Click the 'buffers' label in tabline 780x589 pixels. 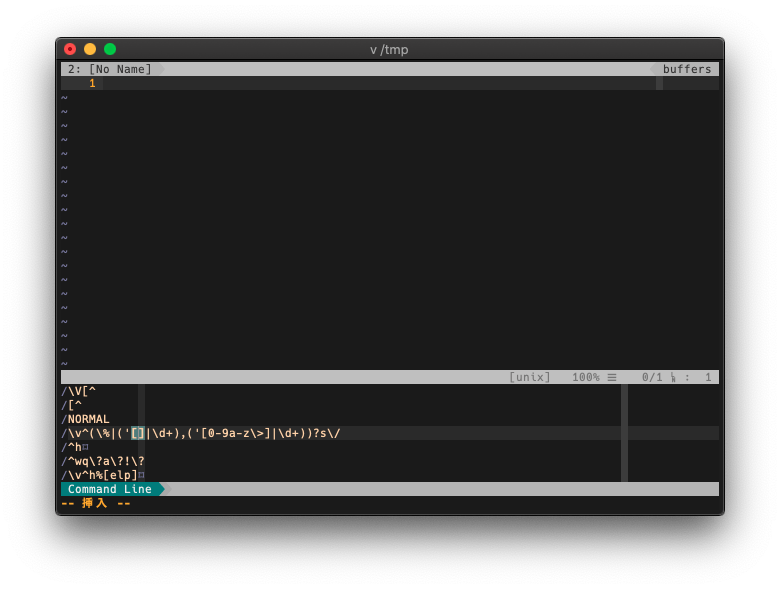[x=687, y=69]
